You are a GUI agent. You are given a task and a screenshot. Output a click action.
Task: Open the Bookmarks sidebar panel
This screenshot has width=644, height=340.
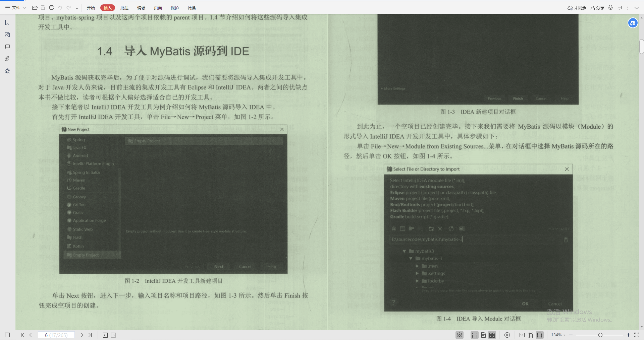pos(7,22)
